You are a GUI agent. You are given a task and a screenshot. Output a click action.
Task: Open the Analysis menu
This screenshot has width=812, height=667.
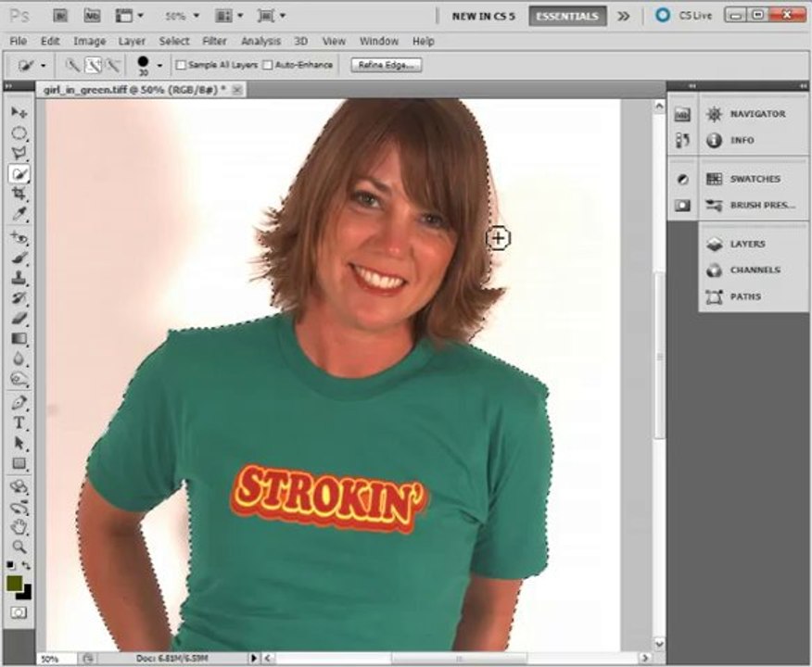coord(260,41)
